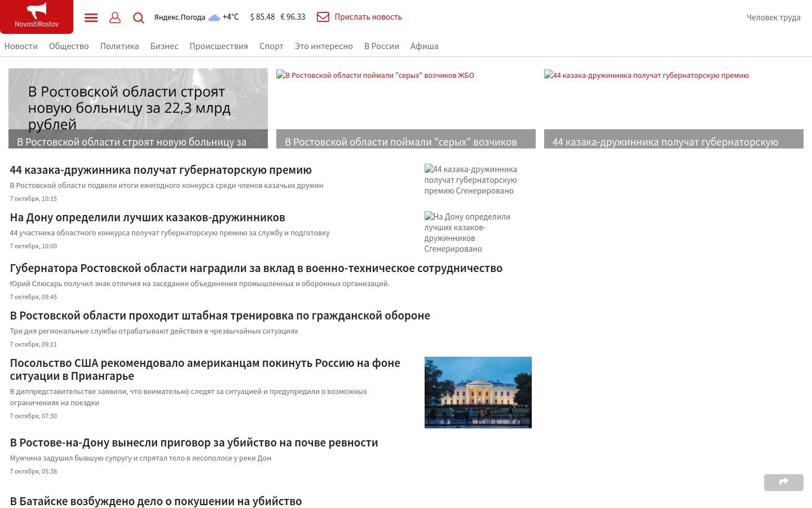Open headline about Губернатора Ростовской области award
The width and height of the screenshot is (812, 508).
tap(256, 268)
